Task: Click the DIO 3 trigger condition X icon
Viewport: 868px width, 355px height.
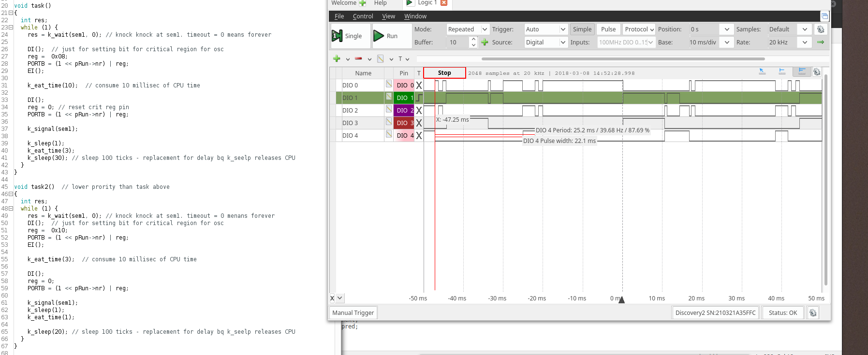Action: [419, 123]
